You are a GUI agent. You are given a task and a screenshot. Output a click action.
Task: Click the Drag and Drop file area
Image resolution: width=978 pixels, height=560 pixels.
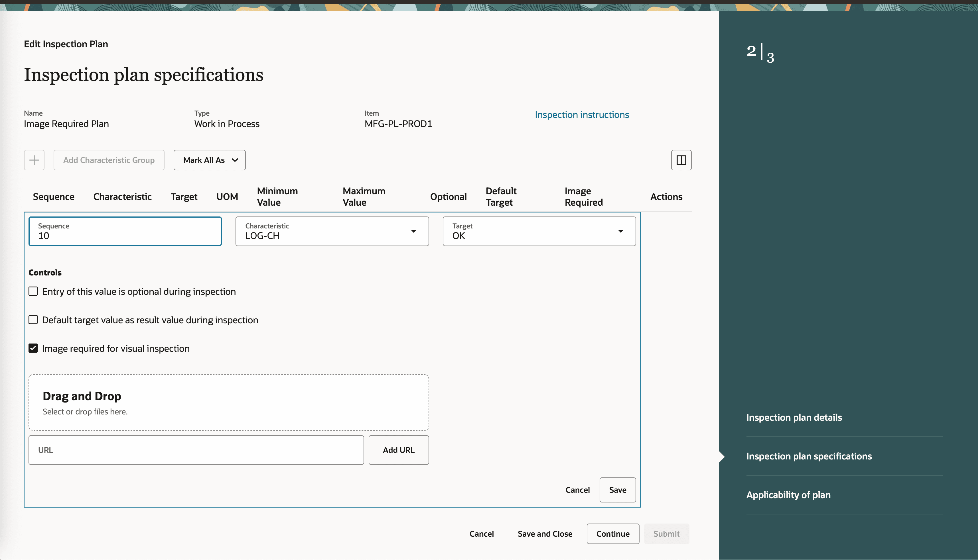coord(228,402)
